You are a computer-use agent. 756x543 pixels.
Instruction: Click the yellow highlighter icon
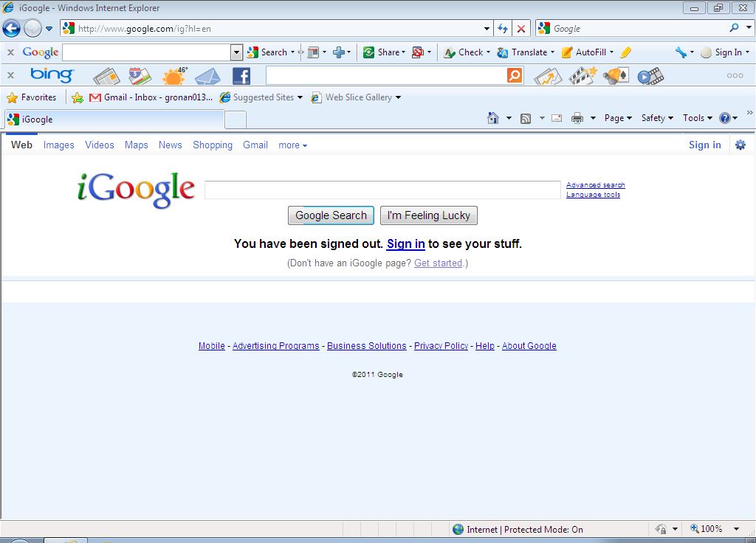click(626, 52)
